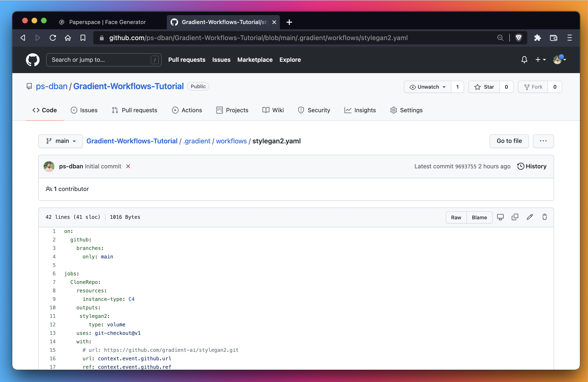The height and width of the screenshot is (382, 588).
Task: Go back using the browser back arrow
Action: point(23,38)
